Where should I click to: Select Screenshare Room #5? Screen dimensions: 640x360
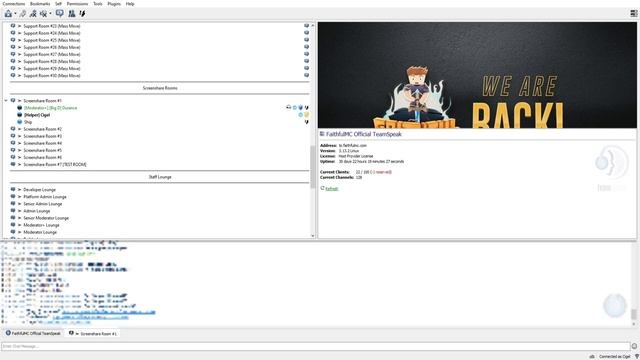coord(42,150)
